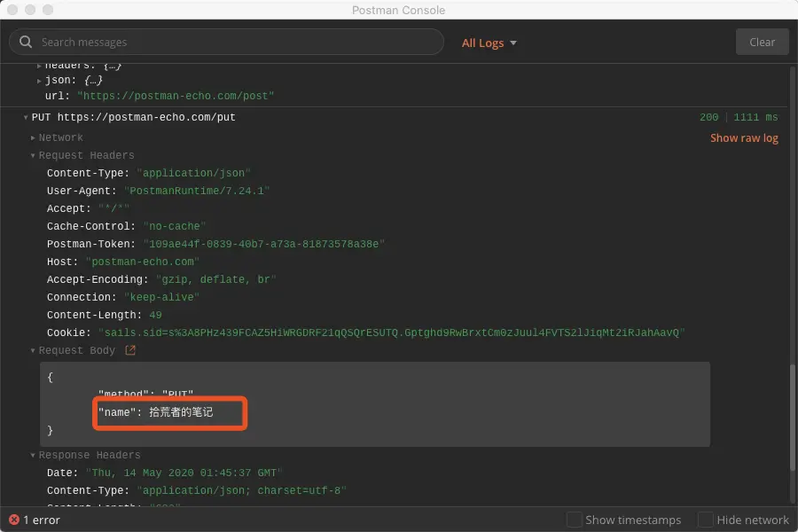Screen dimensions: 798x532
Task: Focus the Search messages field
Action: point(226,42)
